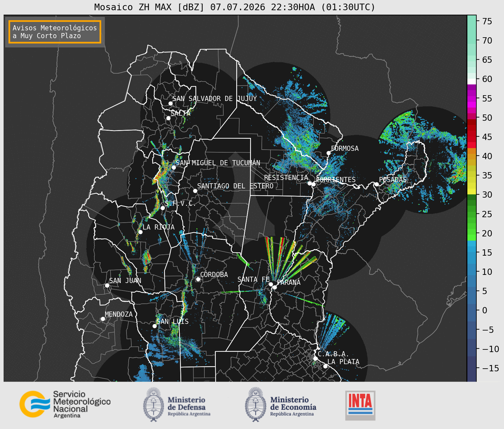The height and width of the screenshot is (429, 504).
Task: Select the Salta city marker dot
Action: 168,118
